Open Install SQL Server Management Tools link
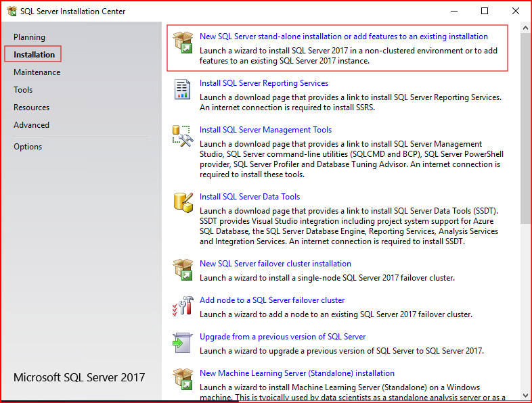The height and width of the screenshot is (403, 532). click(x=265, y=130)
